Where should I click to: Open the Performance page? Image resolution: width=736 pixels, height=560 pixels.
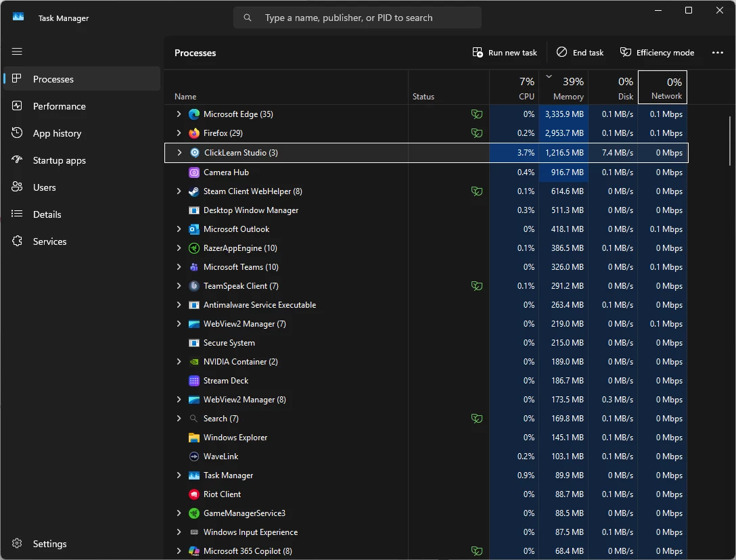(x=82, y=106)
